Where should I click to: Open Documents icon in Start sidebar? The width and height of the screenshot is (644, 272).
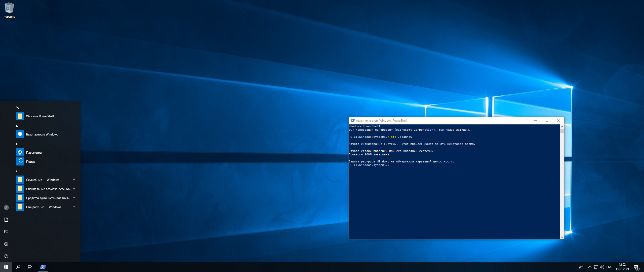6,220
